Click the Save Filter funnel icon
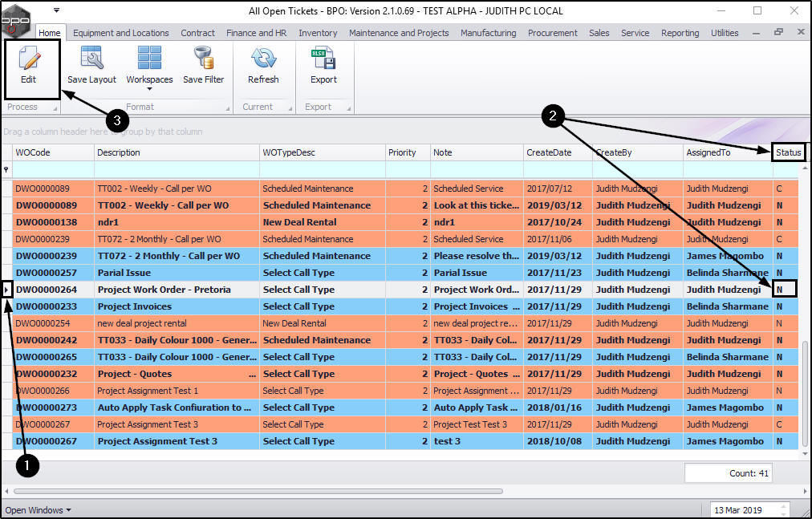Image resolution: width=812 pixels, height=519 pixels. point(204,58)
